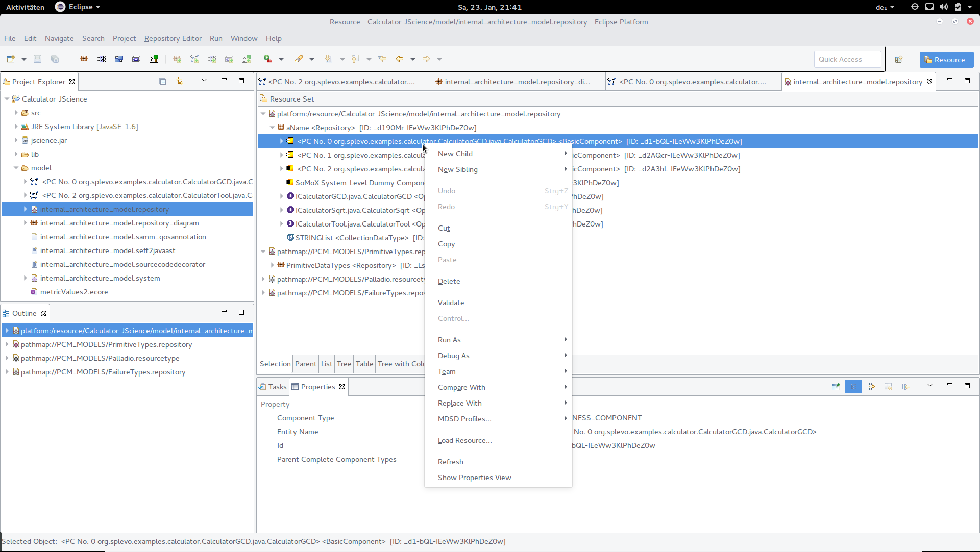980x552 pixels.
Task: Open the Repository Editor menu
Action: [173, 38]
